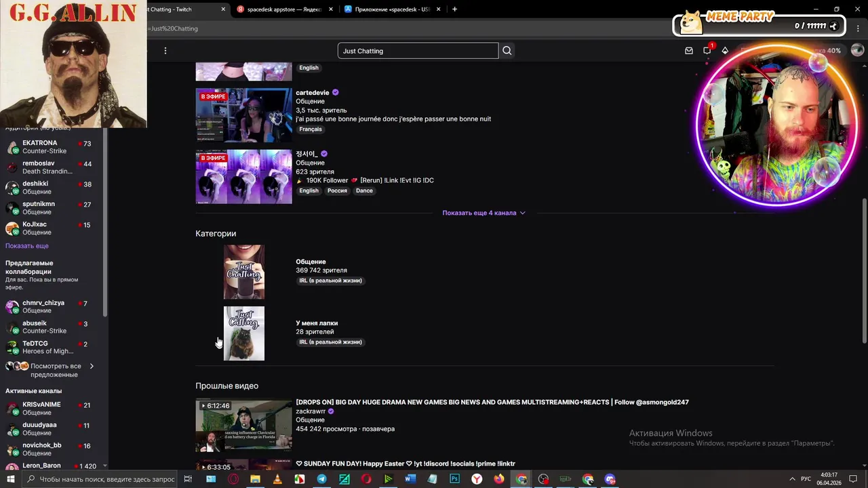Screen dimensions: 868x488
Task: Focus the Twitch search field with Just Chatting
Action: point(418,51)
